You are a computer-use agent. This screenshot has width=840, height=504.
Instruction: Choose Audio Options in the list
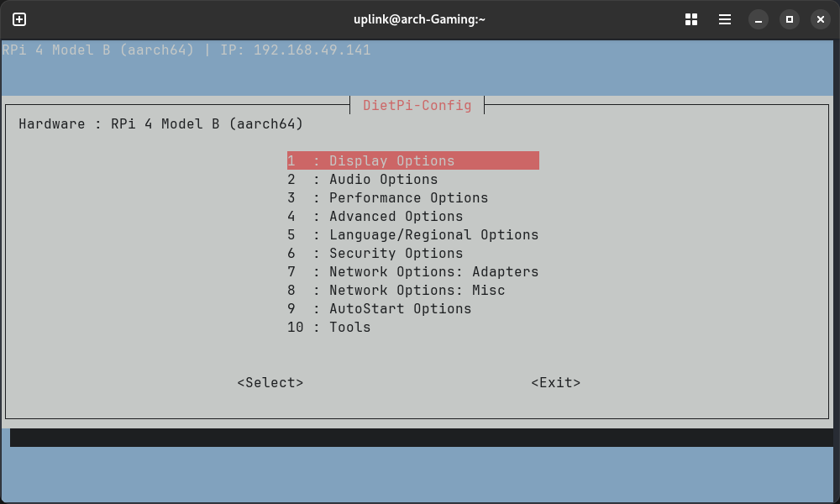(382, 179)
